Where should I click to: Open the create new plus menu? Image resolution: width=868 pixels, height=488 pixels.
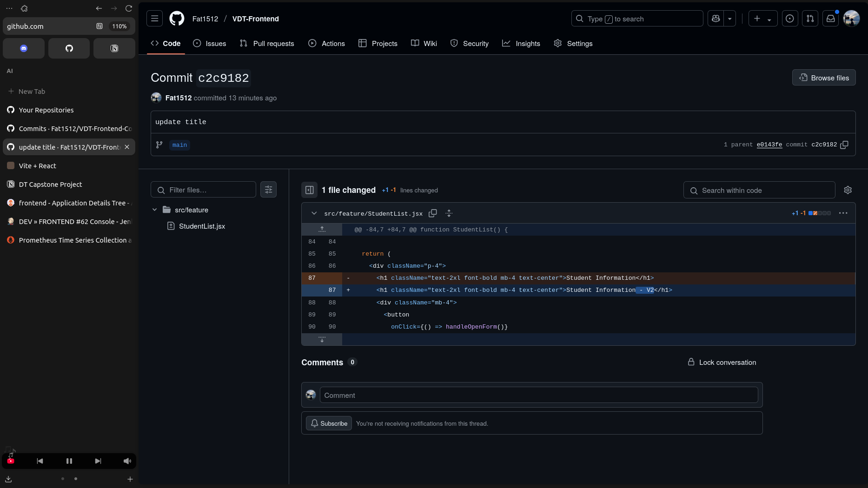click(x=762, y=19)
